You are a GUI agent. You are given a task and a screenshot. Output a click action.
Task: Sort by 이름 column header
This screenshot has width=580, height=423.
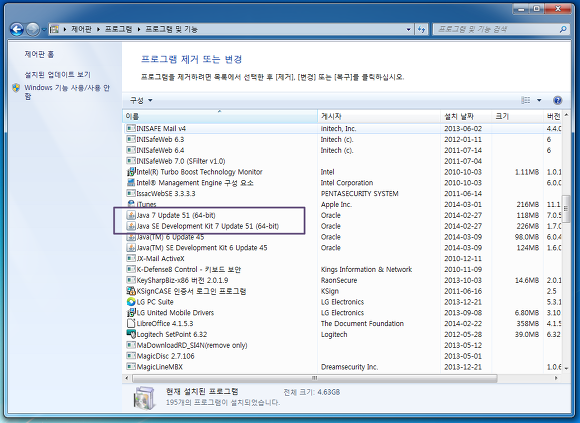(x=220, y=116)
